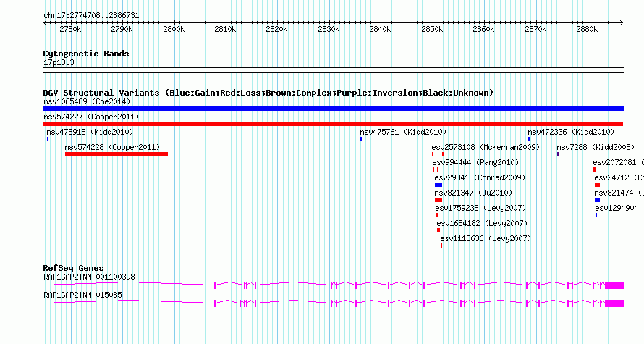This screenshot has height=344, width=644.
Task: Click the 2790k ruler tick label
Action: click(x=122, y=30)
